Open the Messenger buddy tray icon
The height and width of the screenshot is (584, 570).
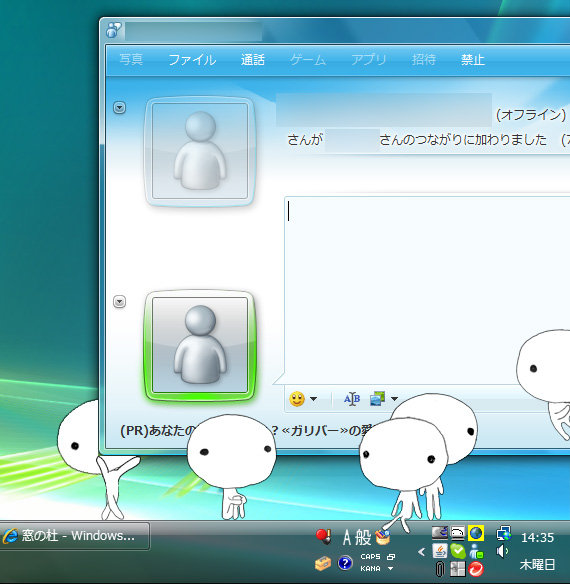[x=476, y=551]
